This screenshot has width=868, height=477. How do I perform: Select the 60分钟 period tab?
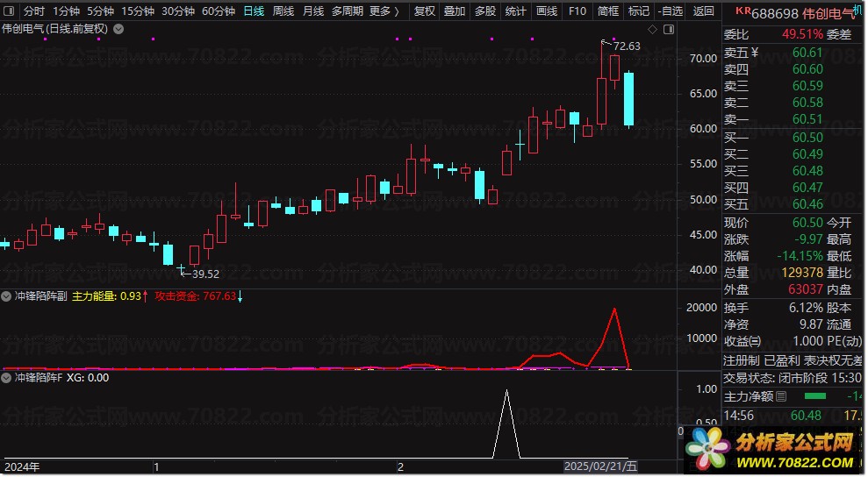tap(219, 11)
